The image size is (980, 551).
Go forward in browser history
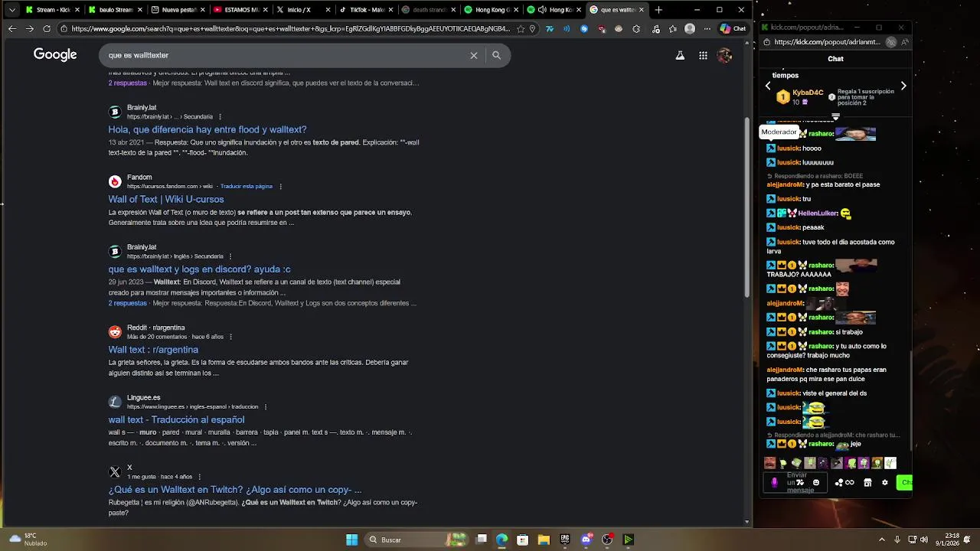click(x=29, y=29)
